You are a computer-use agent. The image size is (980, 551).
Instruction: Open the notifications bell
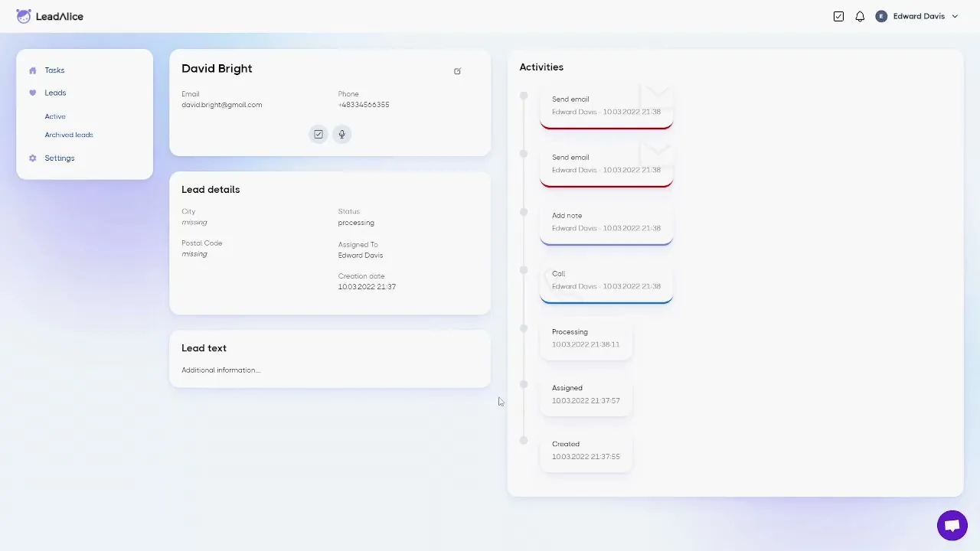(860, 16)
